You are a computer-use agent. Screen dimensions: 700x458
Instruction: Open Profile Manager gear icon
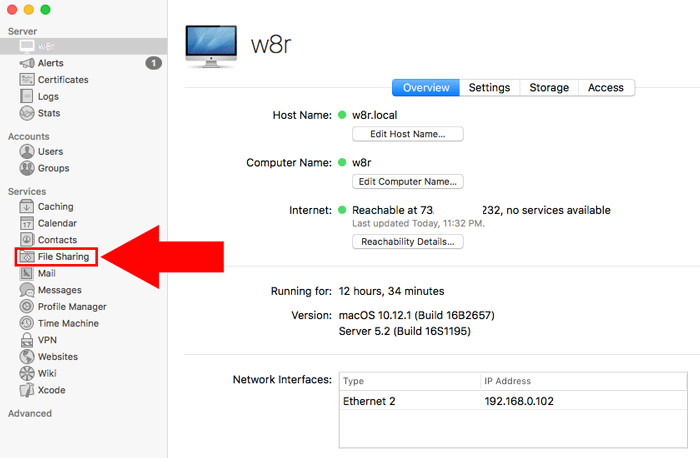pos(27,306)
